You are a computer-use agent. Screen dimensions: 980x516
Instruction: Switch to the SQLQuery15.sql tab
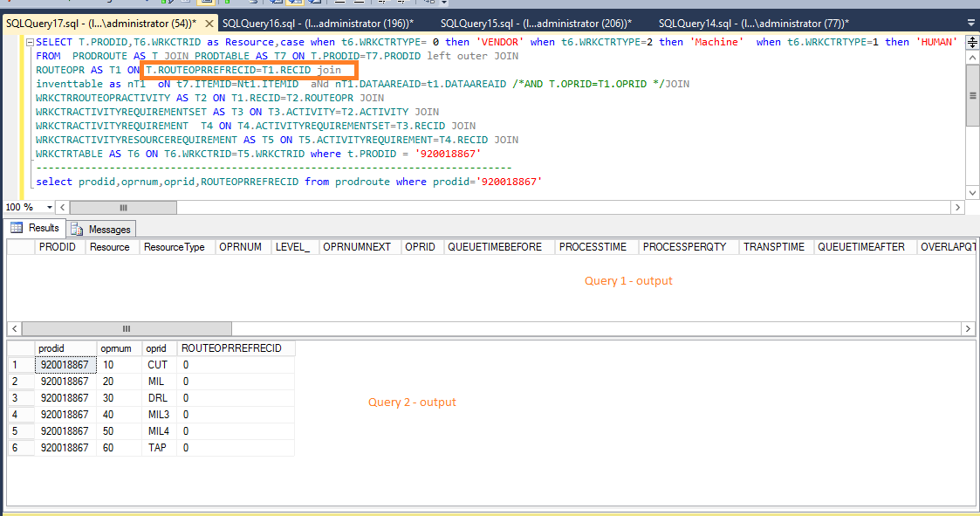point(536,24)
